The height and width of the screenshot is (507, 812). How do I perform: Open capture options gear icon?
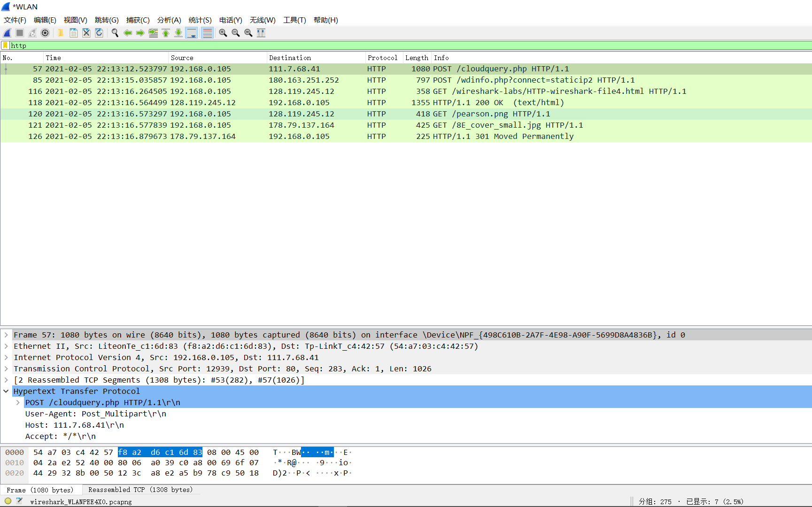tap(45, 33)
